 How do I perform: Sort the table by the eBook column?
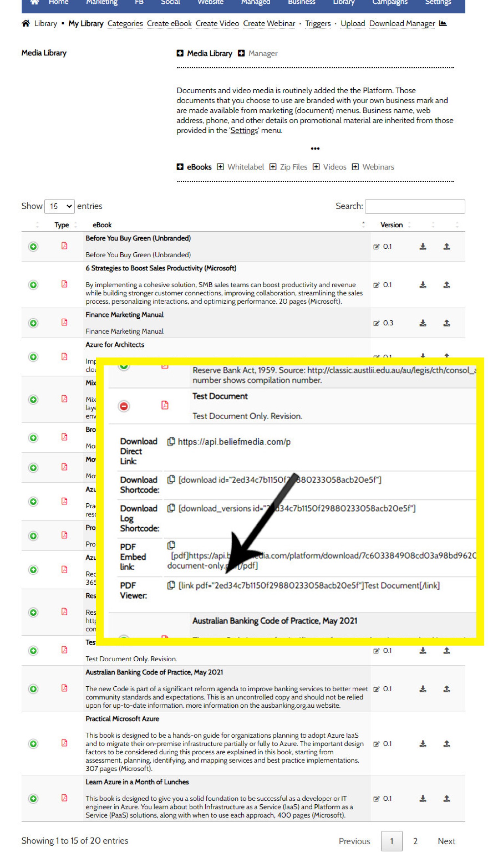coord(102,225)
